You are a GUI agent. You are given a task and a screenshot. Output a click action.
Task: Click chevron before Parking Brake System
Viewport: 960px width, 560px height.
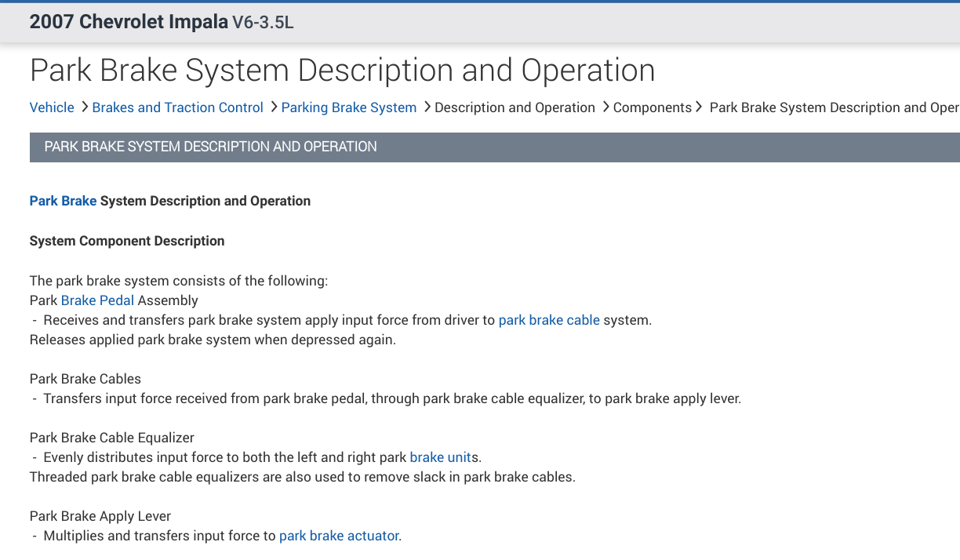[x=274, y=107]
